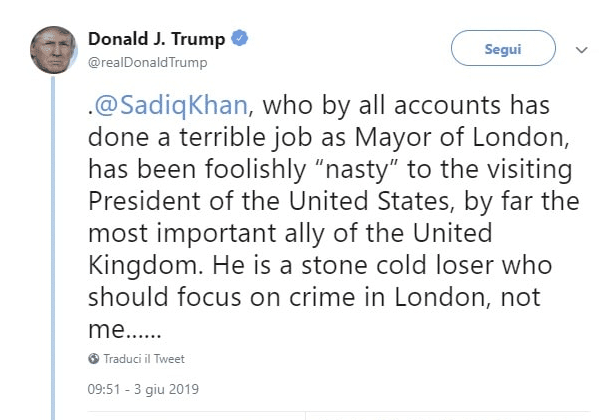Click the Traduci il Tweet link
The height and width of the screenshot is (420, 609).
click(x=144, y=358)
